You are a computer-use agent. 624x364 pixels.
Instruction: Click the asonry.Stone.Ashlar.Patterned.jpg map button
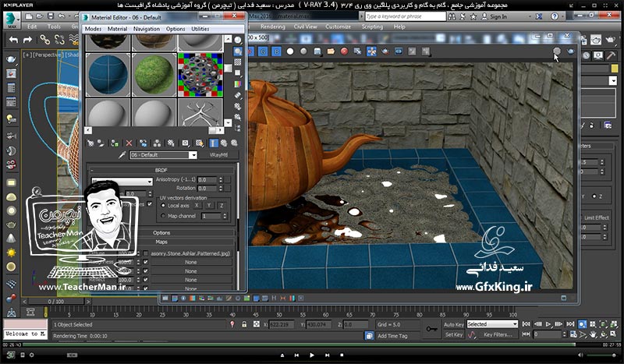click(x=190, y=253)
